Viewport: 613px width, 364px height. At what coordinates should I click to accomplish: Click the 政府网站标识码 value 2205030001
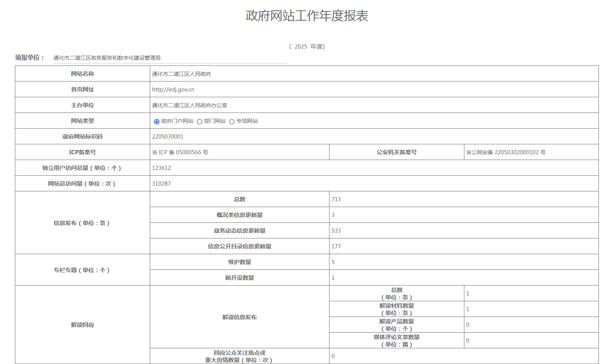[168, 137]
